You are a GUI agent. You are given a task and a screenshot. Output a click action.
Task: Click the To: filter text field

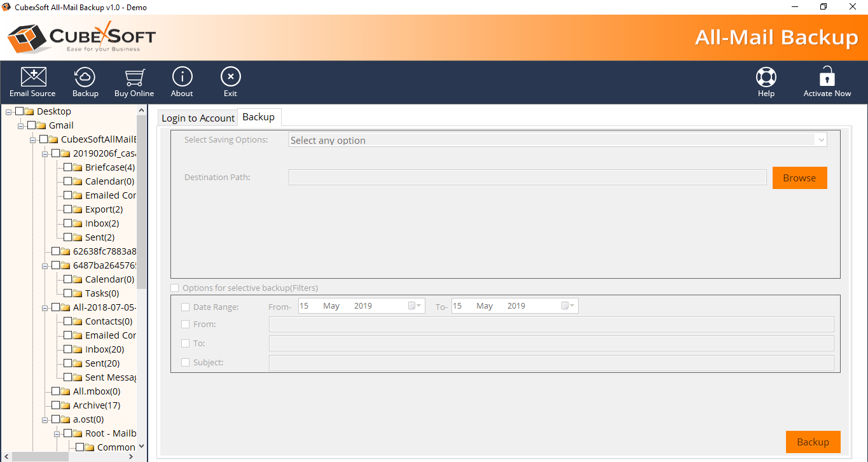point(551,344)
